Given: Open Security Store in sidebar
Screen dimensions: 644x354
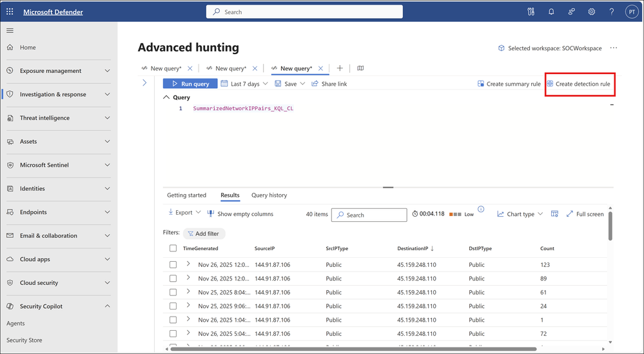Looking at the screenshot, I should tap(24, 340).
